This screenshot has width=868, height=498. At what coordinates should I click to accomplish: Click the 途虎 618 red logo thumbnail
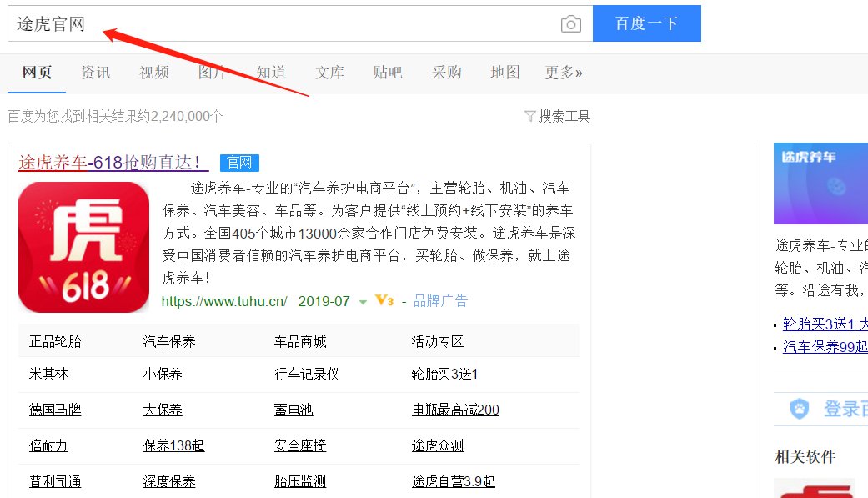pyautogui.click(x=83, y=248)
